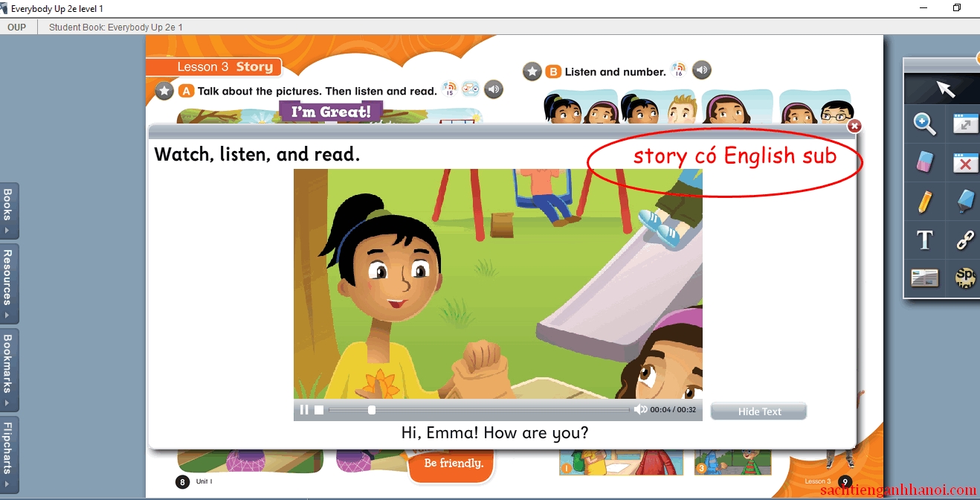Viewport: 980px width, 500px height.
Task: Expand the Resources side panel
Action: (x=7, y=283)
